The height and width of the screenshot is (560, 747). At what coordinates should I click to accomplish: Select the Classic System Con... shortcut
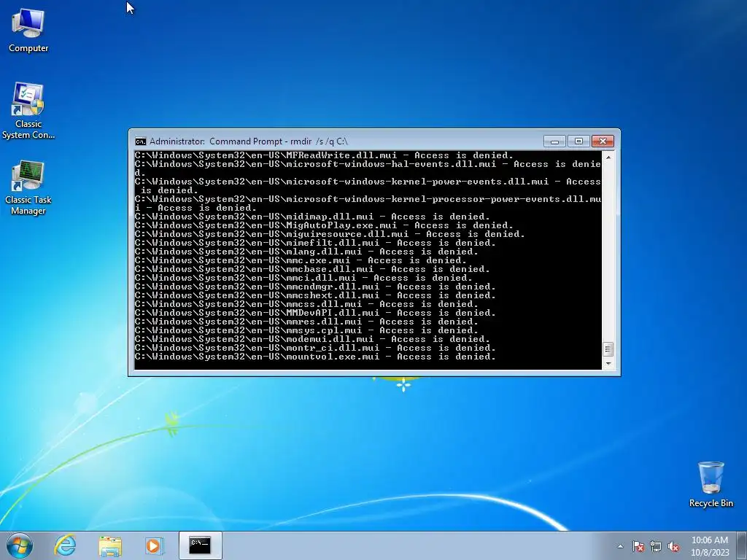click(28, 111)
